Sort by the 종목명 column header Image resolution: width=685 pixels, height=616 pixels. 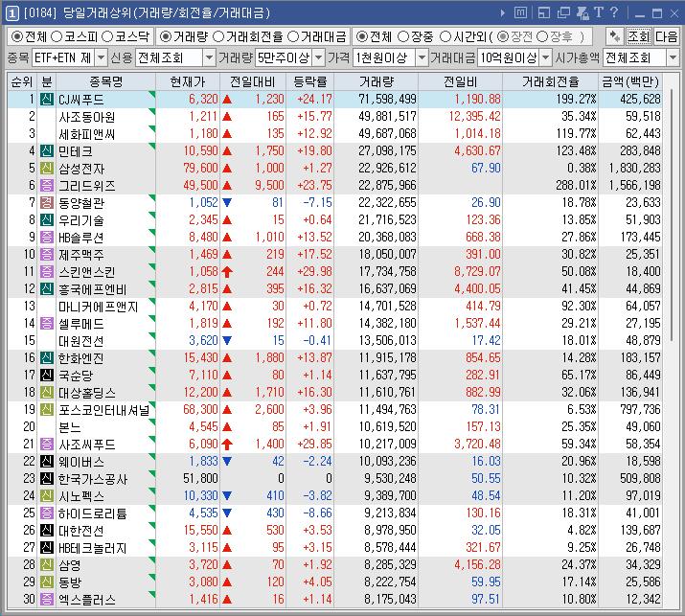tap(105, 81)
